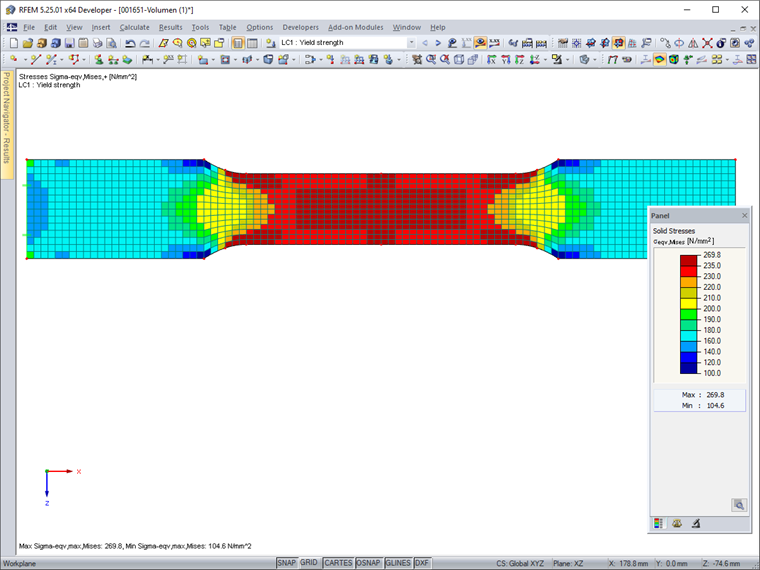Viewport: 760px width, 570px height.
Task: Click the polyline tool dropdown arrow
Action: [84, 60]
